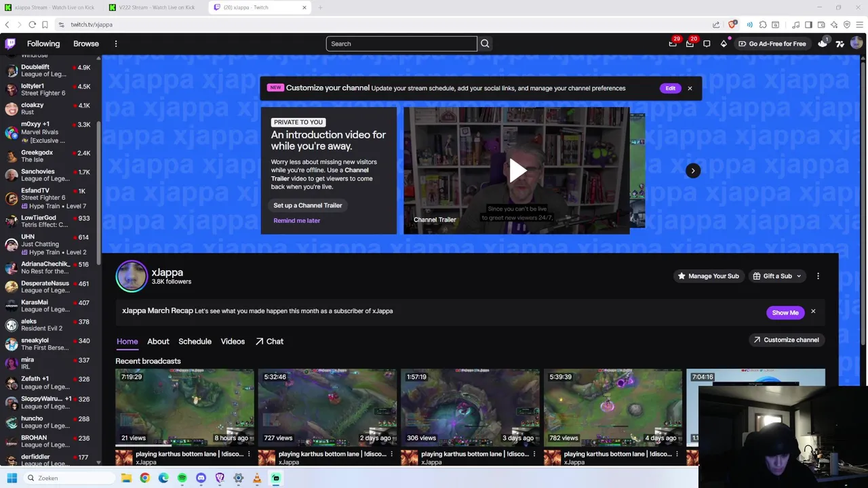Open the 1:57:19 broadcast thumbnail
868x488 pixels.
point(470,408)
